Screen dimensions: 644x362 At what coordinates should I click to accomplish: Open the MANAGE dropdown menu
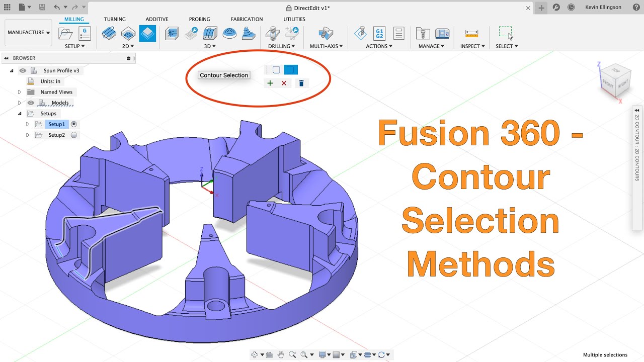click(x=432, y=46)
